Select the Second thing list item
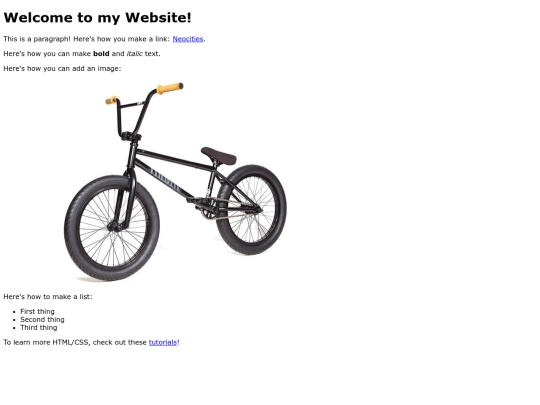 point(42,320)
